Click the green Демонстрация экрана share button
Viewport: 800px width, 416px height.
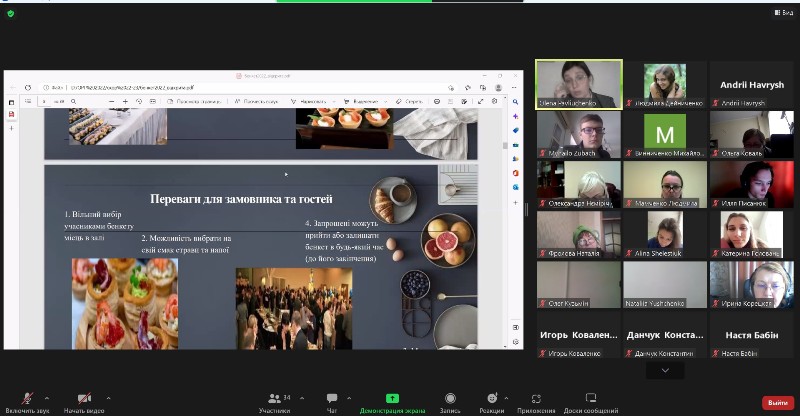click(x=392, y=400)
